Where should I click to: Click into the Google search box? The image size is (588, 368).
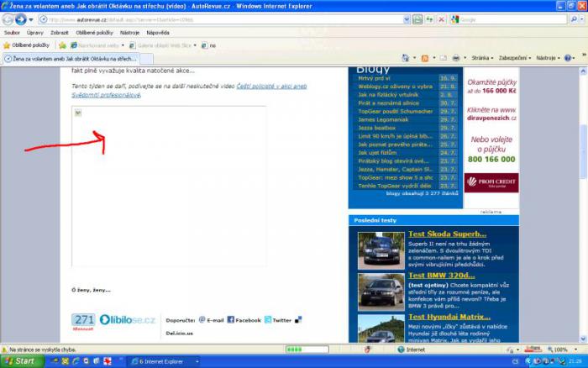(511, 18)
